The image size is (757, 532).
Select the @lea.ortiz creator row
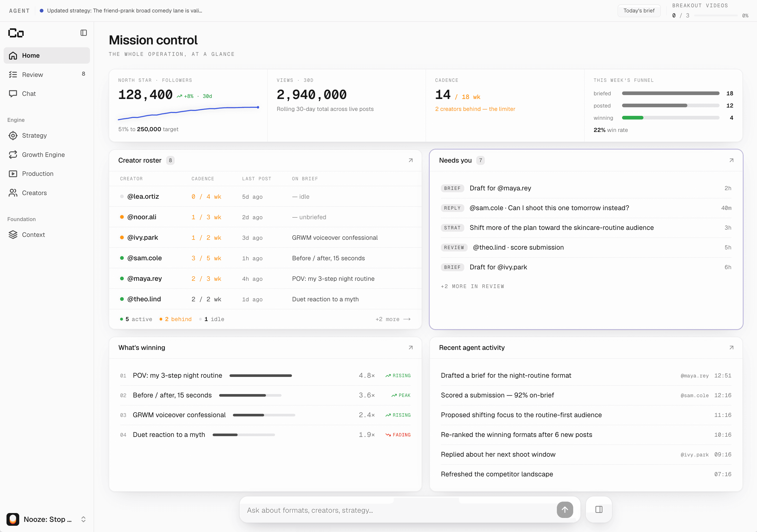pos(265,197)
